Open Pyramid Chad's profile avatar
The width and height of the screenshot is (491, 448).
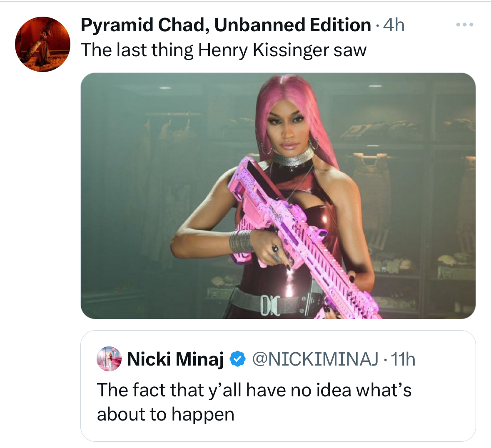[42, 44]
